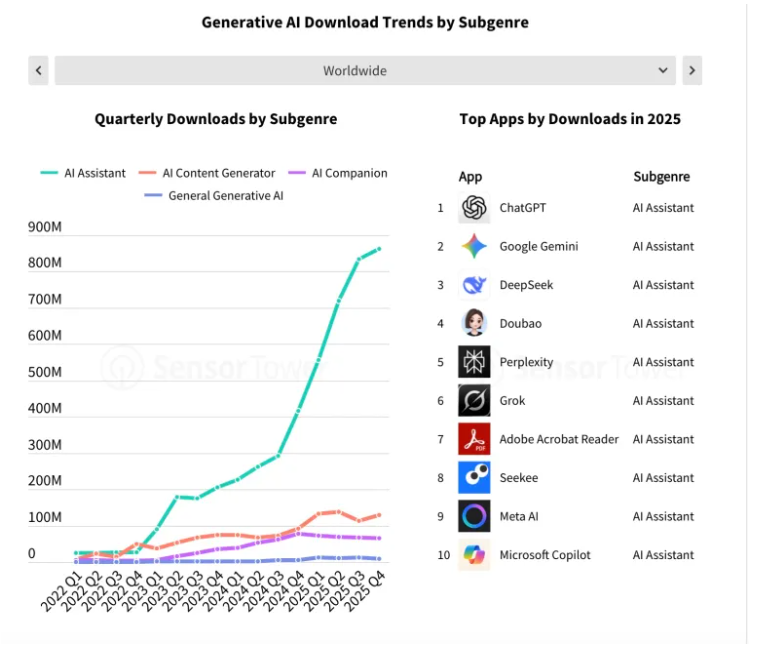Click the Microsoft Copilot app name
768x664 pixels.
545,555
